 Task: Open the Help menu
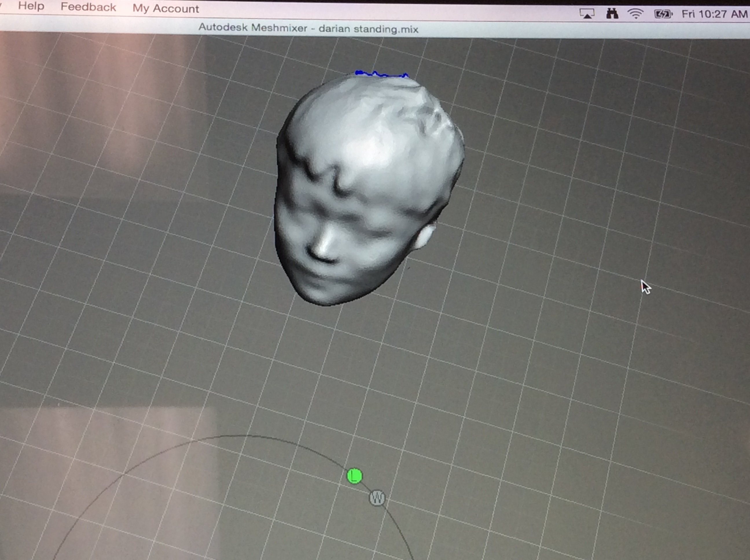coord(31,6)
